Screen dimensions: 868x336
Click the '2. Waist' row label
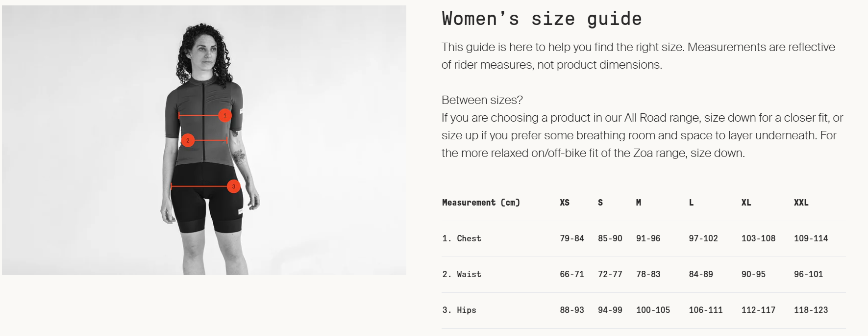click(462, 274)
